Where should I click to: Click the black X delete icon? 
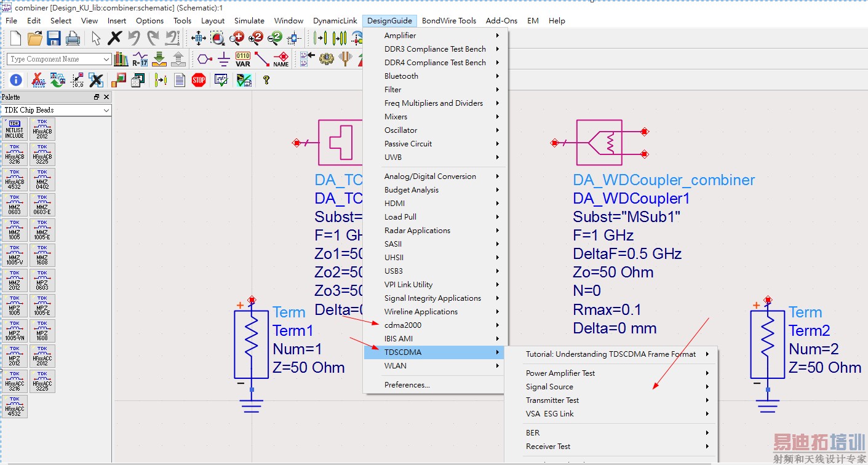[114, 38]
